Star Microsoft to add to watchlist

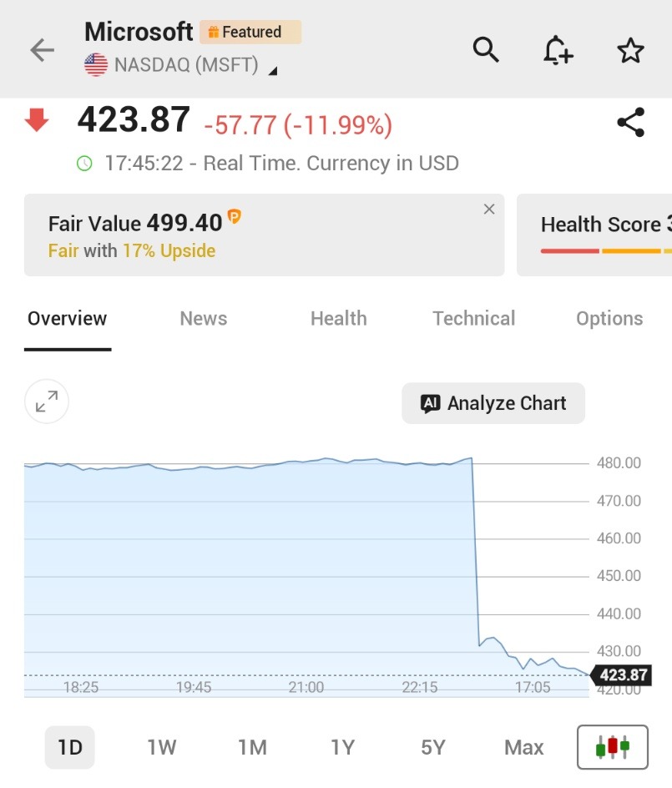point(630,51)
